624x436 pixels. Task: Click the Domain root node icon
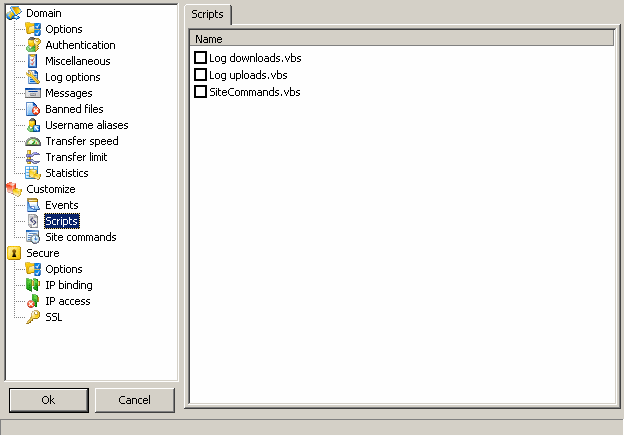14,13
